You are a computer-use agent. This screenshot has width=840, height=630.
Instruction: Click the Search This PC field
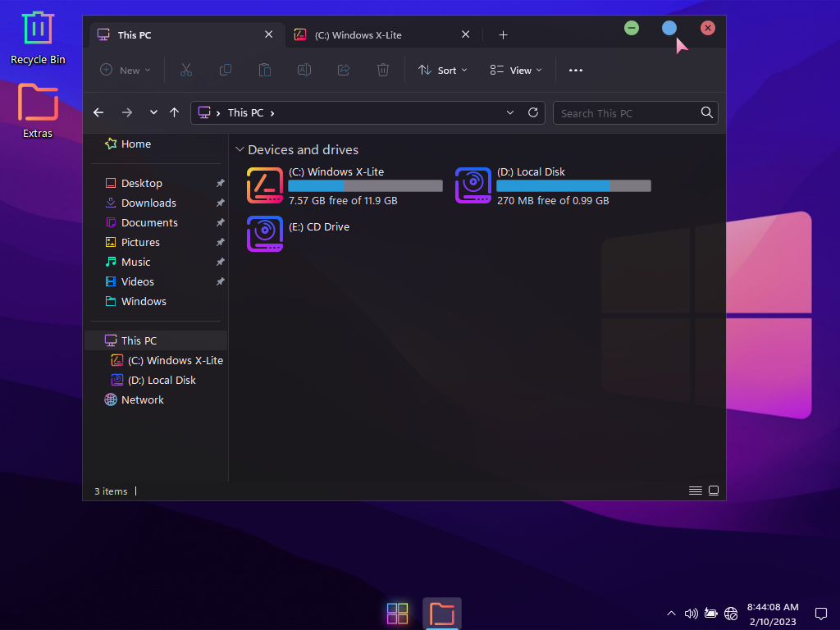[x=636, y=113]
